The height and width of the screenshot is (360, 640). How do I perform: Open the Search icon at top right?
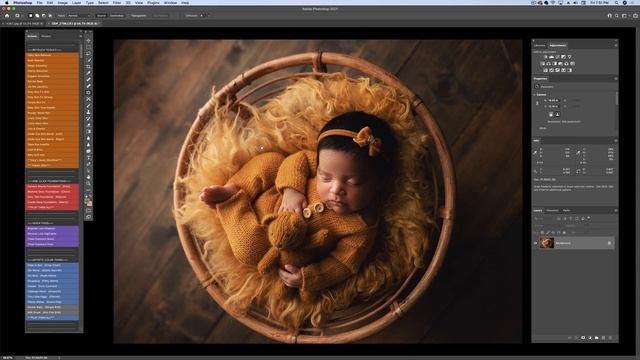(x=616, y=16)
